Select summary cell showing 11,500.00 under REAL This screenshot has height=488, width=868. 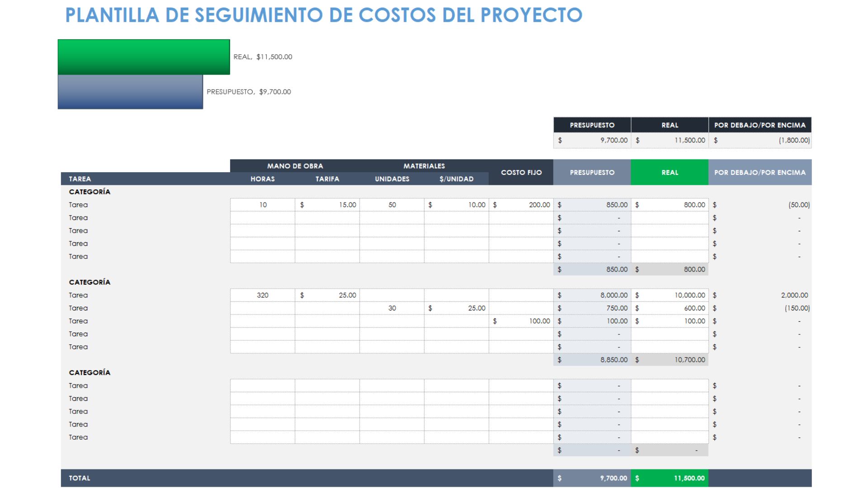[670, 141]
